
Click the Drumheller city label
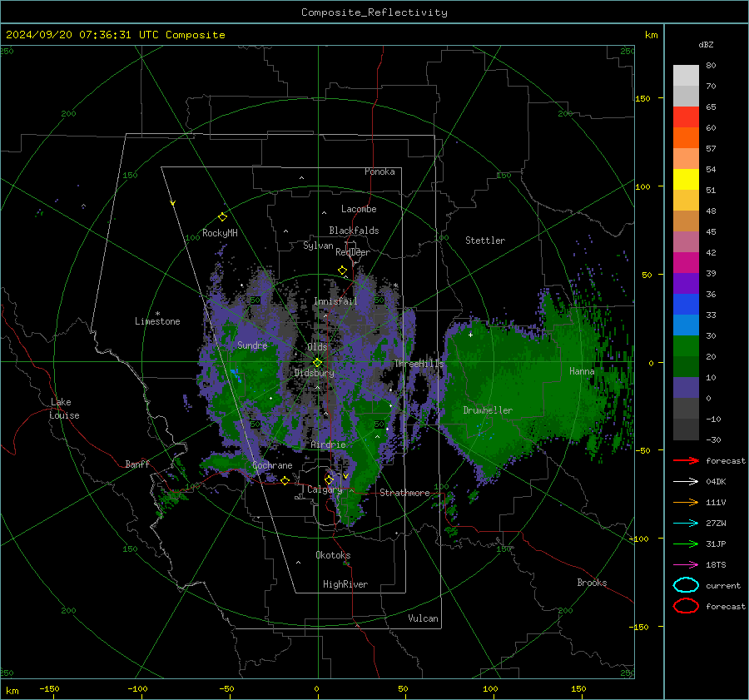(x=488, y=410)
